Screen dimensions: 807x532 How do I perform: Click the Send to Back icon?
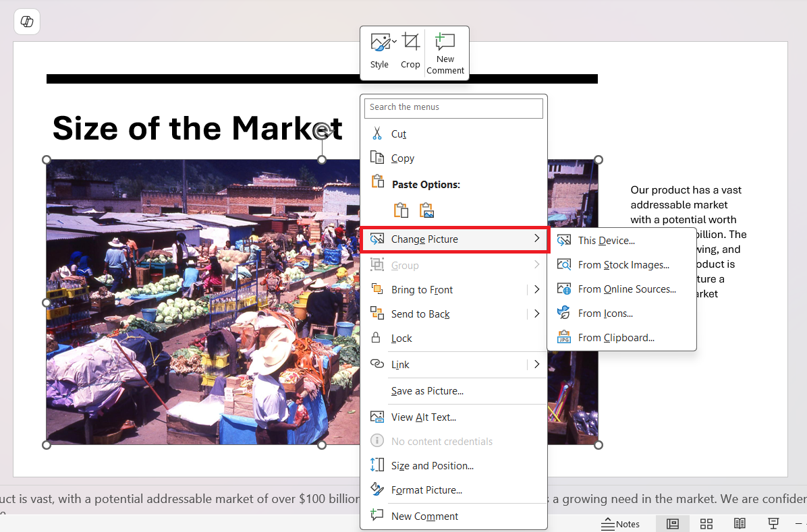[x=377, y=314]
